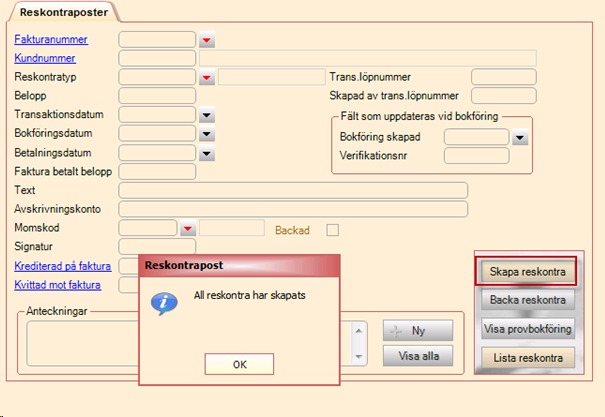The height and width of the screenshot is (417, 605).
Task: Open the Bokföringsdatum date picker
Action: point(207,134)
